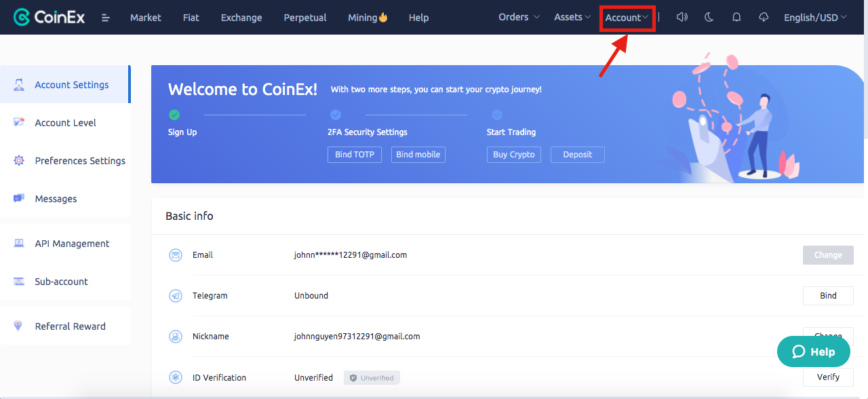
Task: Open the Market menu
Action: [146, 18]
